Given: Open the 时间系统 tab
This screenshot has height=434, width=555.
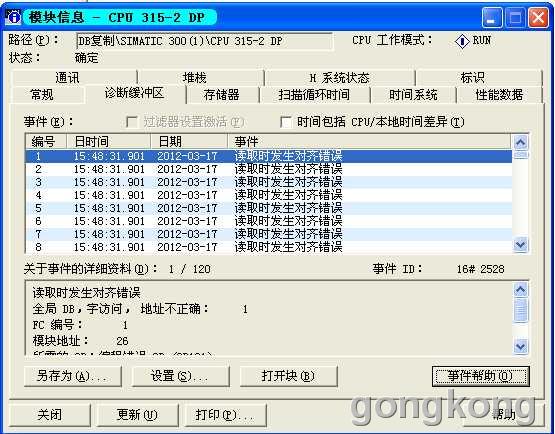Looking at the screenshot, I should [x=413, y=95].
